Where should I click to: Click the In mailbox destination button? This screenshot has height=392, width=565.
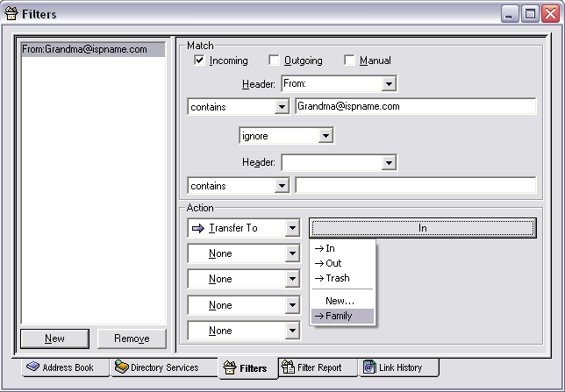[x=422, y=228]
